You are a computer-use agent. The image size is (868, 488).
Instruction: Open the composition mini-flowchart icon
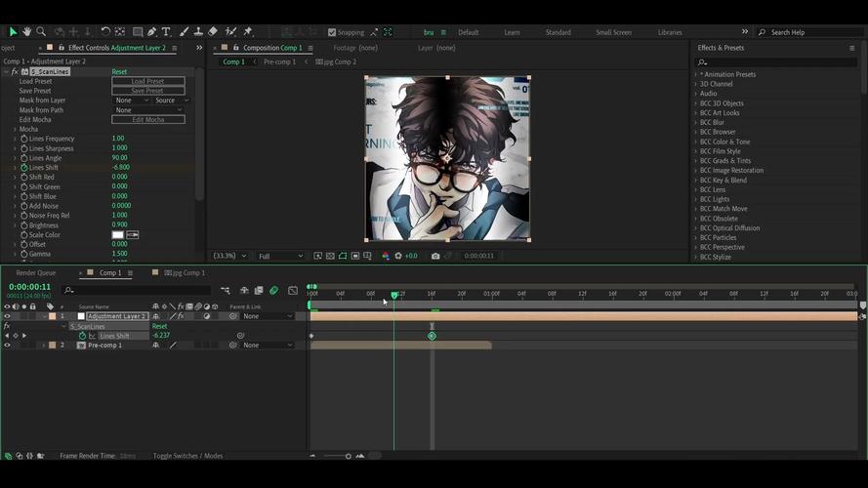pyautogui.click(x=225, y=290)
